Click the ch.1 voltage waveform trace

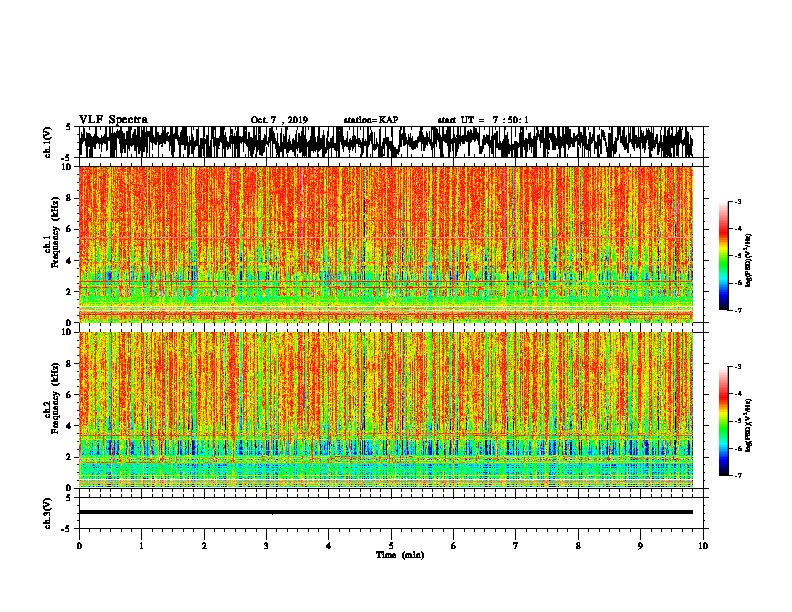pos(386,142)
